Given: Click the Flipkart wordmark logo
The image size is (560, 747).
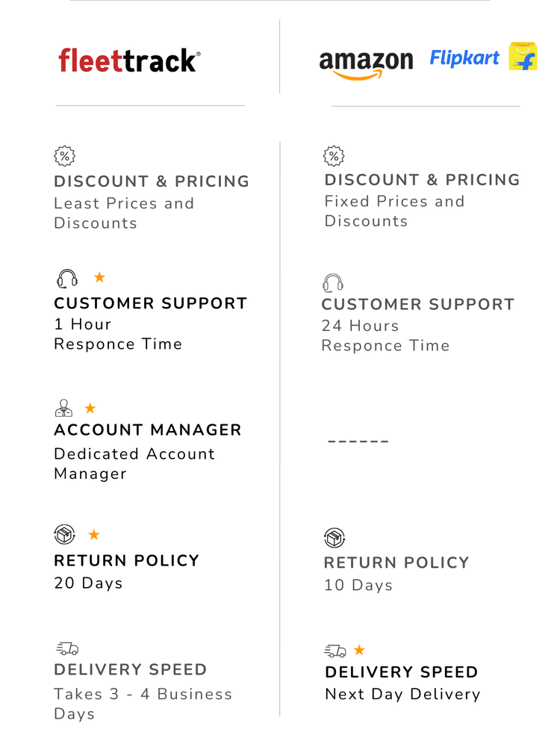Looking at the screenshot, I should (x=464, y=58).
